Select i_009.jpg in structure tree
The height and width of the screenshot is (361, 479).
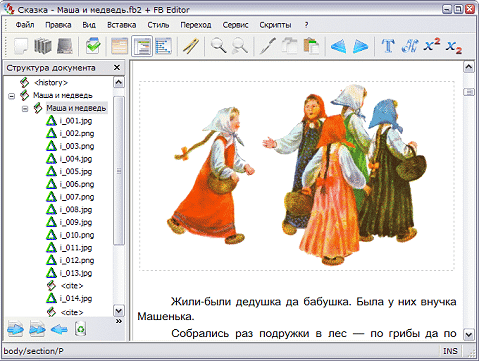click(x=76, y=222)
